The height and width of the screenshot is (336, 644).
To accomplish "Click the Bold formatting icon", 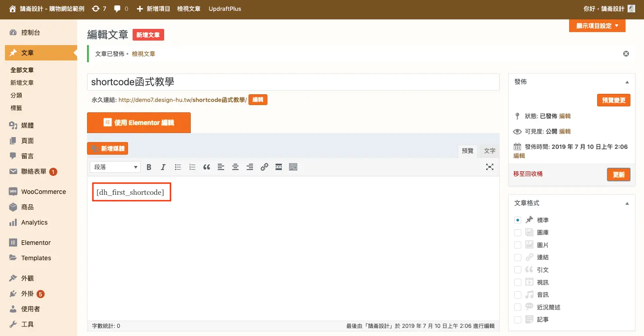I will [149, 167].
